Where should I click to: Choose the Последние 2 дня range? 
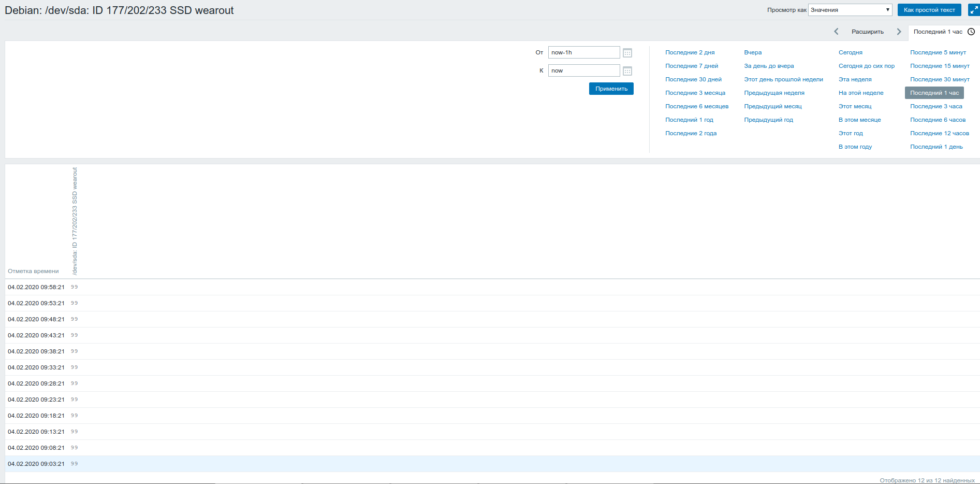coord(690,52)
